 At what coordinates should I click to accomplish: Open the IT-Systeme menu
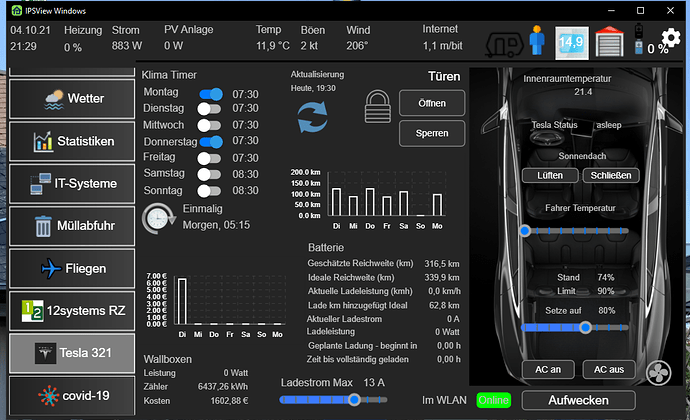tap(72, 184)
